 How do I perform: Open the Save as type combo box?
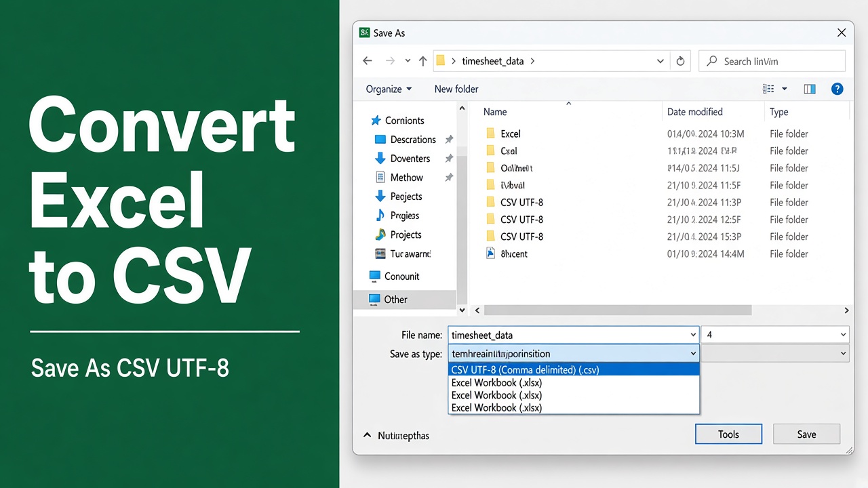(x=574, y=353)
